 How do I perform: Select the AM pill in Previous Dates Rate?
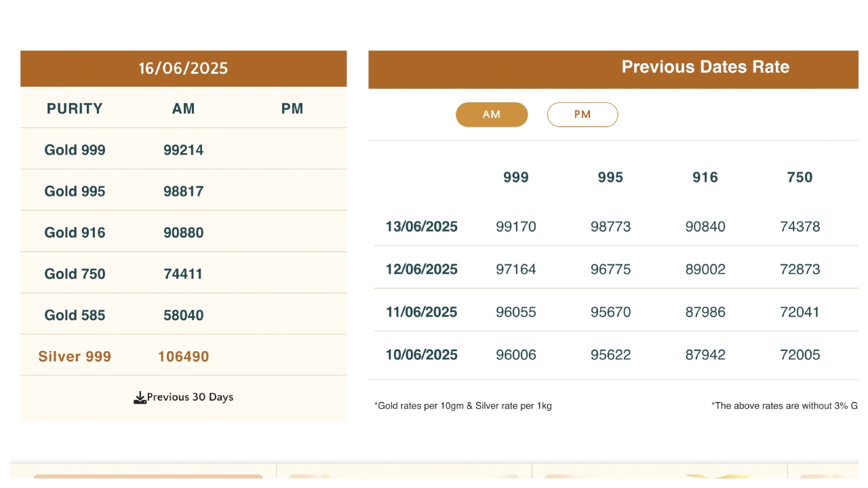[x=492, y=115]
